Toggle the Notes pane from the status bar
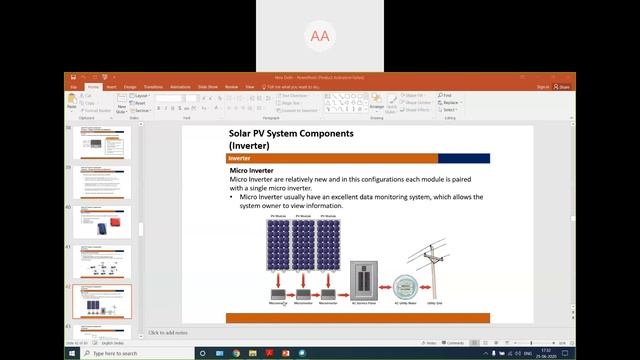The height and width of the screenshot is (360, 640). [x=429, y=343]
